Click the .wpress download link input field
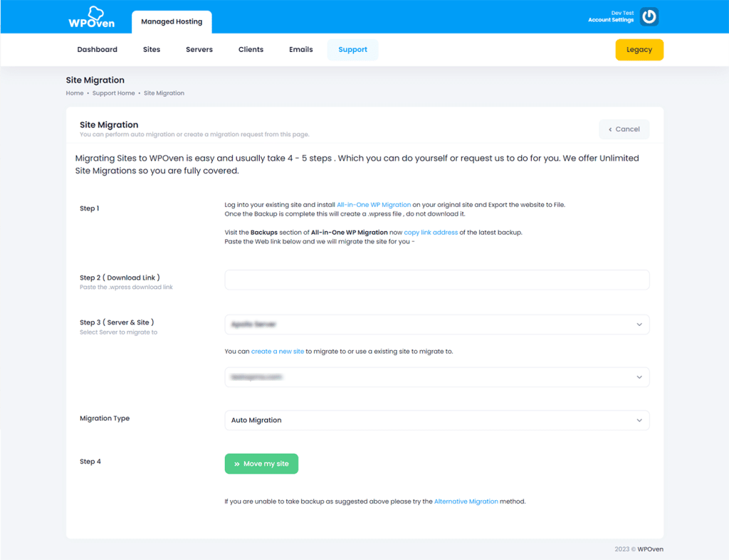The width and height of the screenshot is (729, 560). 436,280
